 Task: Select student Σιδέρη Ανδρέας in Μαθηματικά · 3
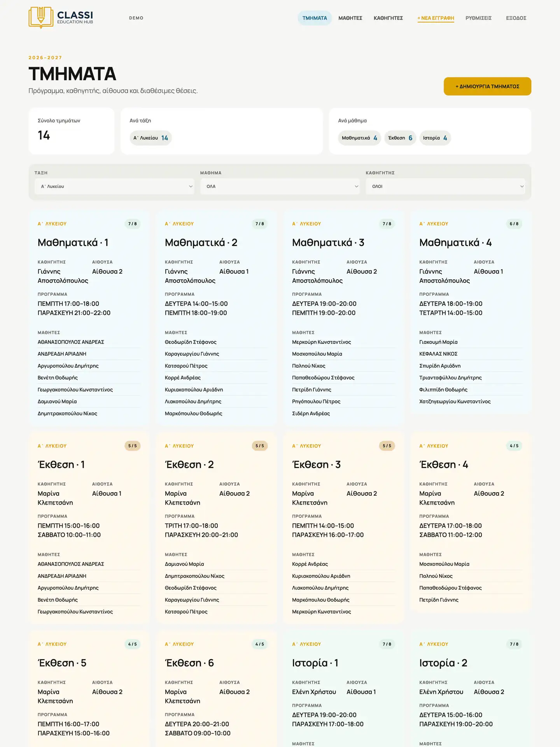[311, 414]
